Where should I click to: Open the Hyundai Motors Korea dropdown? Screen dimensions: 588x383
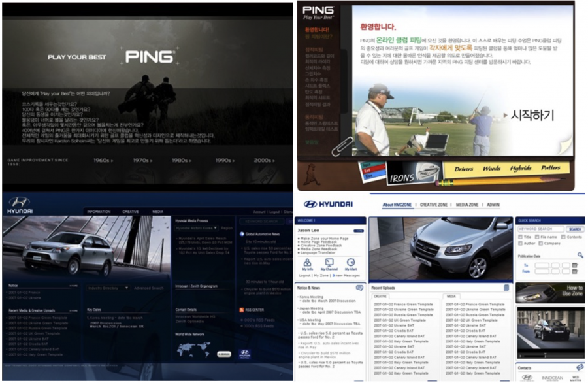pos(196,228)
